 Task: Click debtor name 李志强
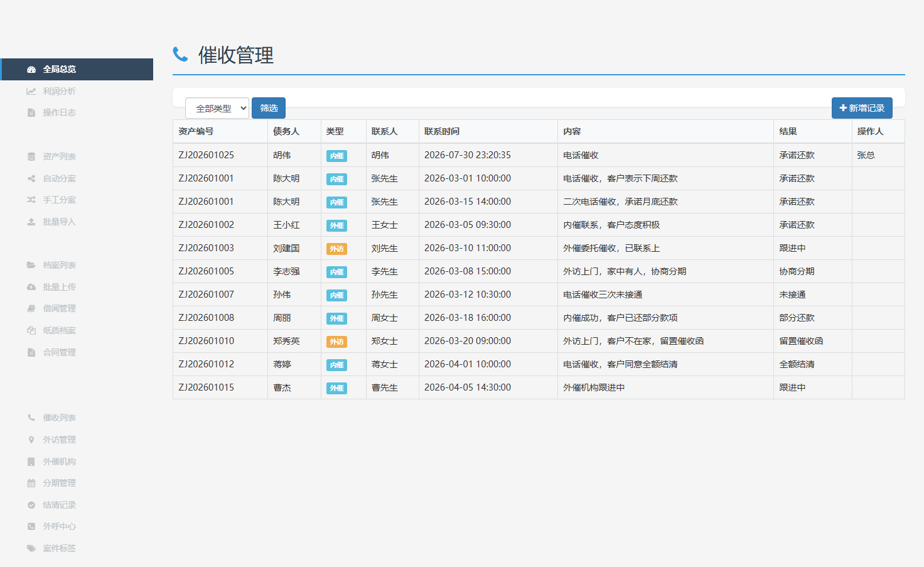click(x=286, y=271)
